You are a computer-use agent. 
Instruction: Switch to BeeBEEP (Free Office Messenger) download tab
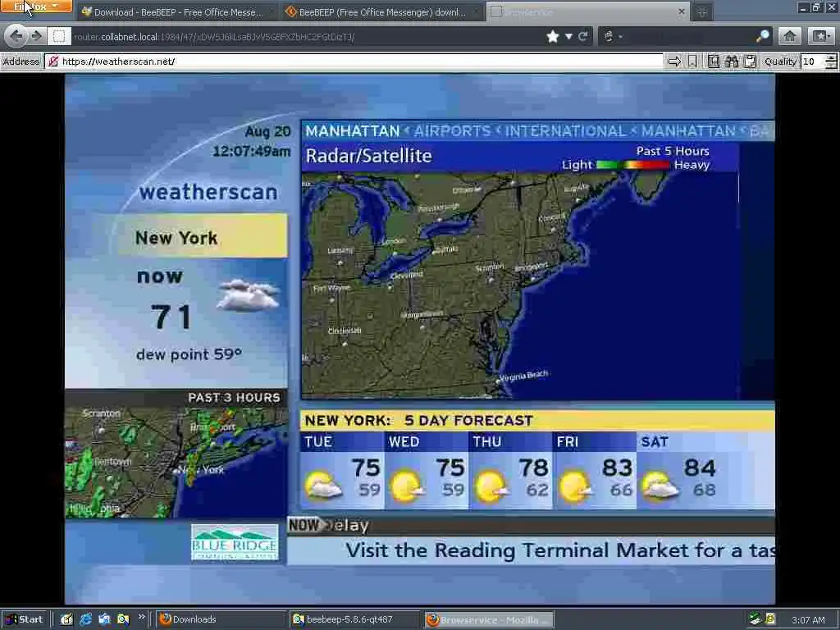(381, 11)
